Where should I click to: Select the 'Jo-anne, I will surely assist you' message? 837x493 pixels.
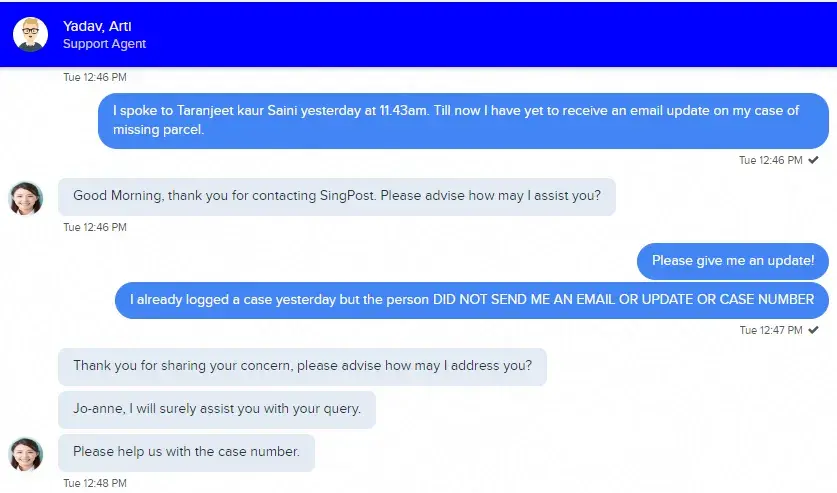pyautogui.click(x=217, y=409)
